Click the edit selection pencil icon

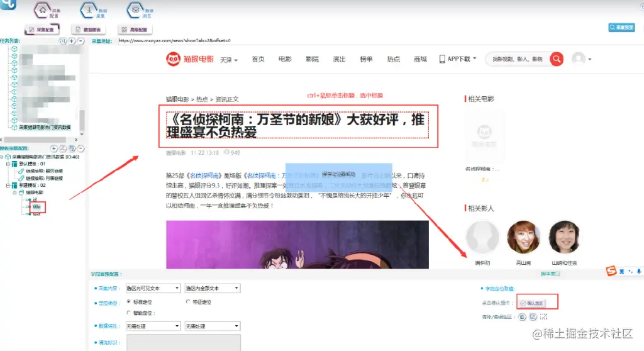pyautogui.click(x=533, y=317)
